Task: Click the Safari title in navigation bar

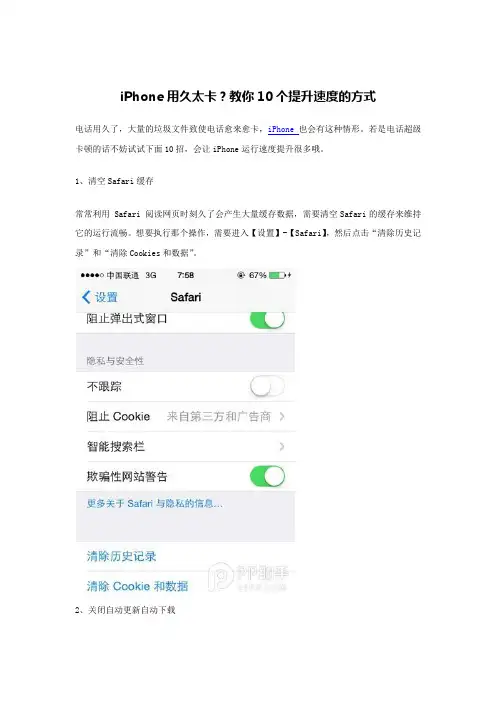Action: (186, 297)
